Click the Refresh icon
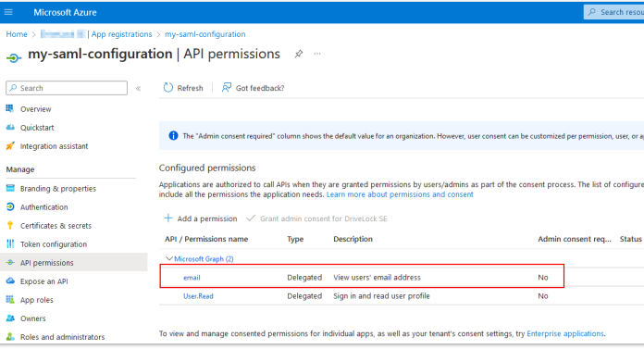This screenshot has height=349, width=644. coord(168,88)
